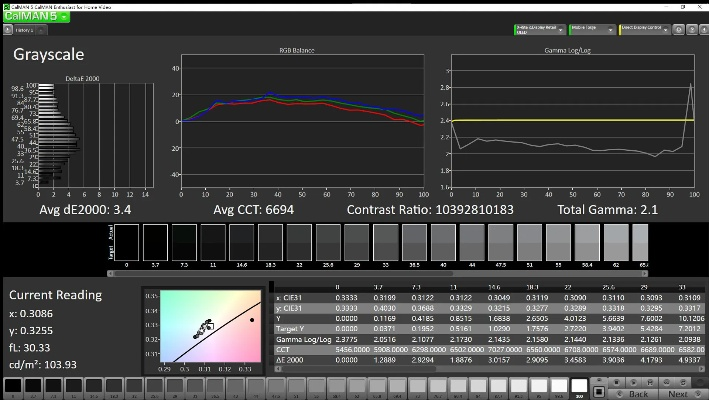Click the left arrow beside History 1 tab
The width and height of the screenshot is (709, 400).
pos(7,30)
